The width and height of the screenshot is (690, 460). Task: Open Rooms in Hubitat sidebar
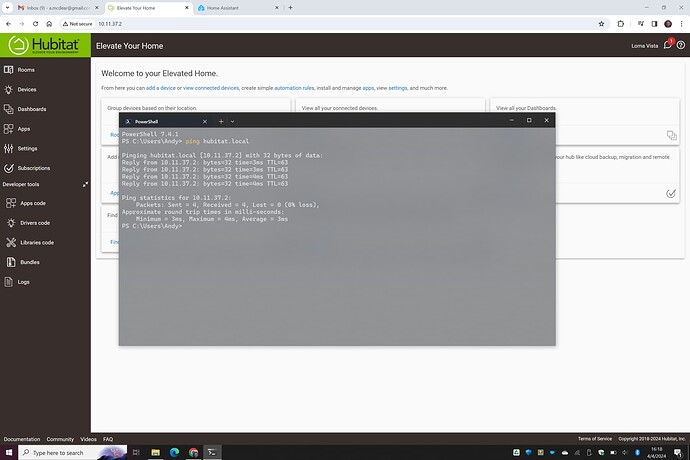[19, 70]
